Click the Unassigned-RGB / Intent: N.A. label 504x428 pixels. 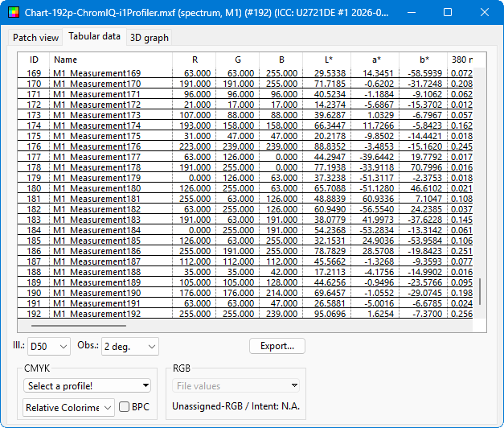point(236,406)
